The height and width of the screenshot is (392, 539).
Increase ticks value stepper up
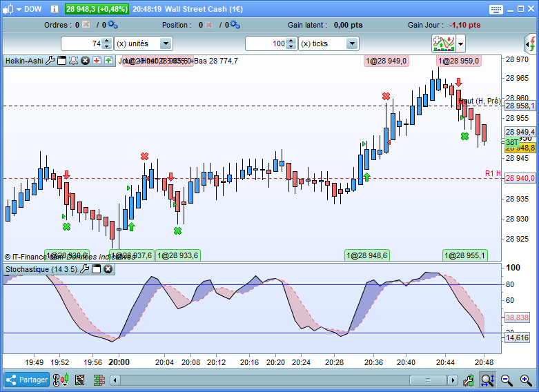click(x=291, y=41)
